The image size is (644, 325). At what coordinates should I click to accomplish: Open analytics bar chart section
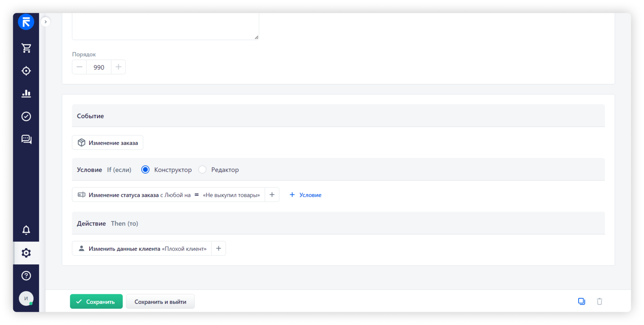click(26, 94)
